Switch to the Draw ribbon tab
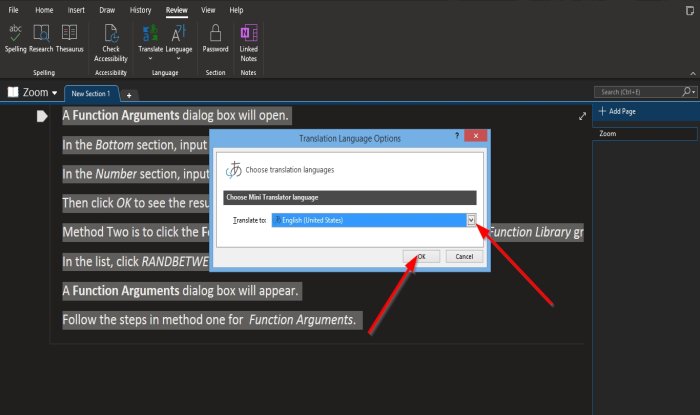The width and height of the screenshot is (700, 415). click(x=107, y=9)
